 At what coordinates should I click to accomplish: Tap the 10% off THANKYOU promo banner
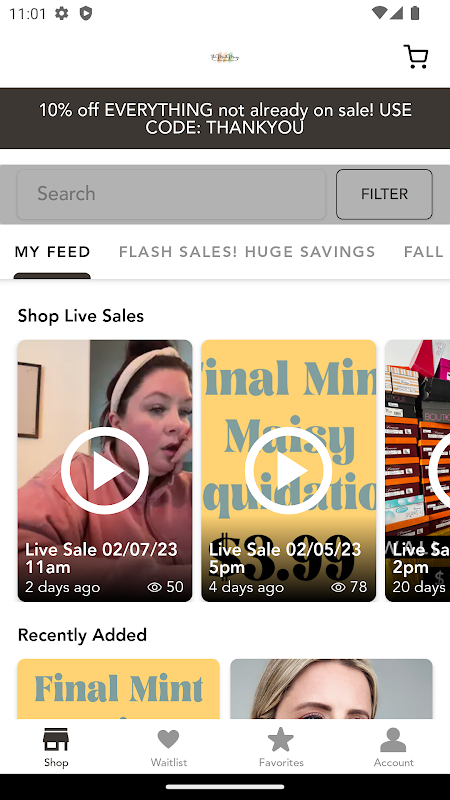click(225, 118)
